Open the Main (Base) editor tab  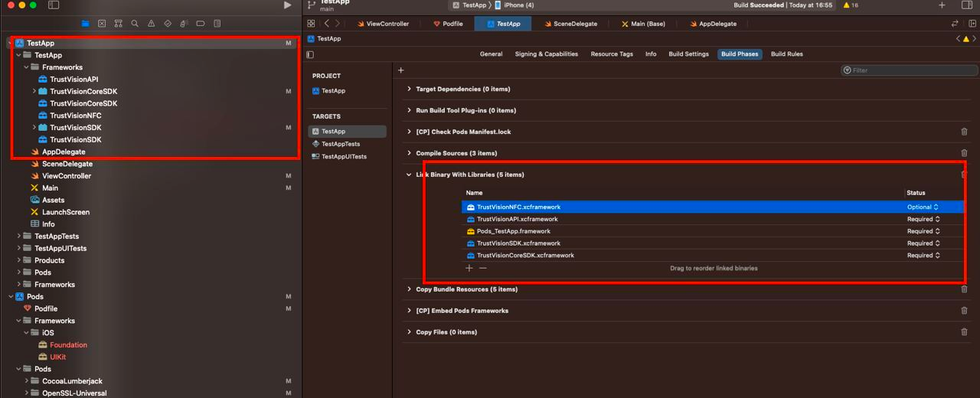tap(642, 24)
